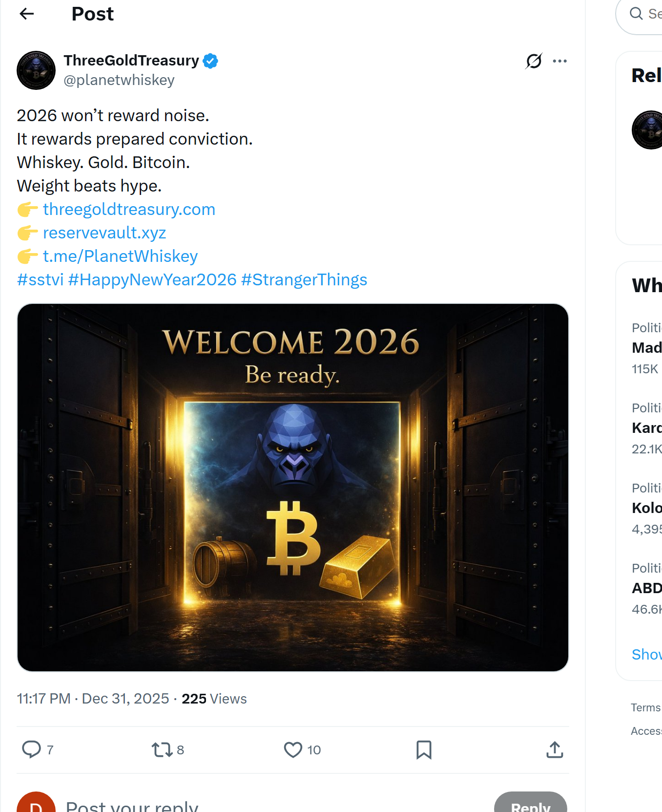Viewport: 662px width, 812px height.
Task: Click the repost icon showing 8 reposts
Action: (x=163, y=749)
